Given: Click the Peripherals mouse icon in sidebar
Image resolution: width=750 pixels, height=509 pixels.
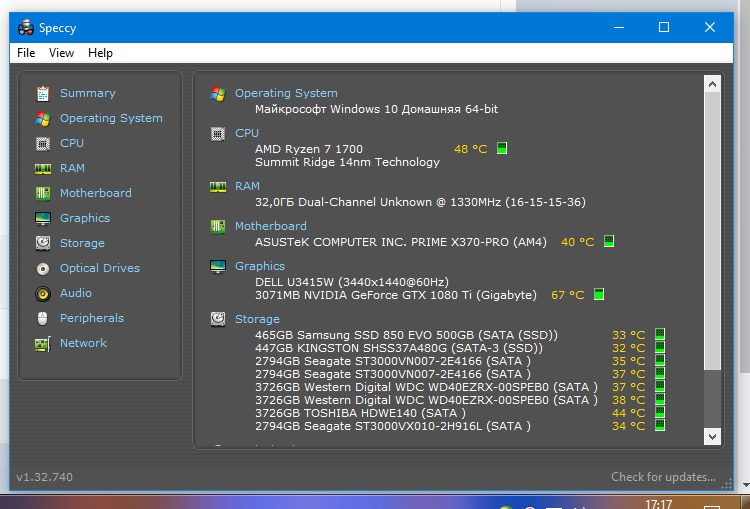Looking at the screenshot, I should [x=43, y=318].
